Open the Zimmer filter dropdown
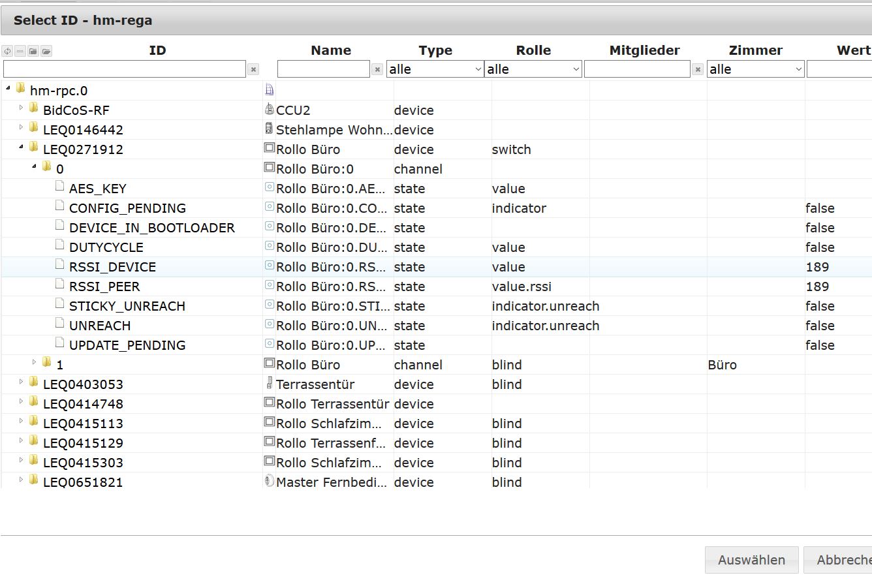The width and height of the screenshot is (872, 588). (755, 69)
